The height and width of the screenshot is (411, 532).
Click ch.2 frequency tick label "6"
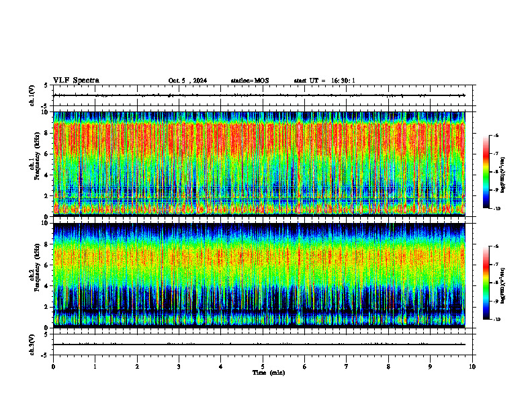[47, 265]
